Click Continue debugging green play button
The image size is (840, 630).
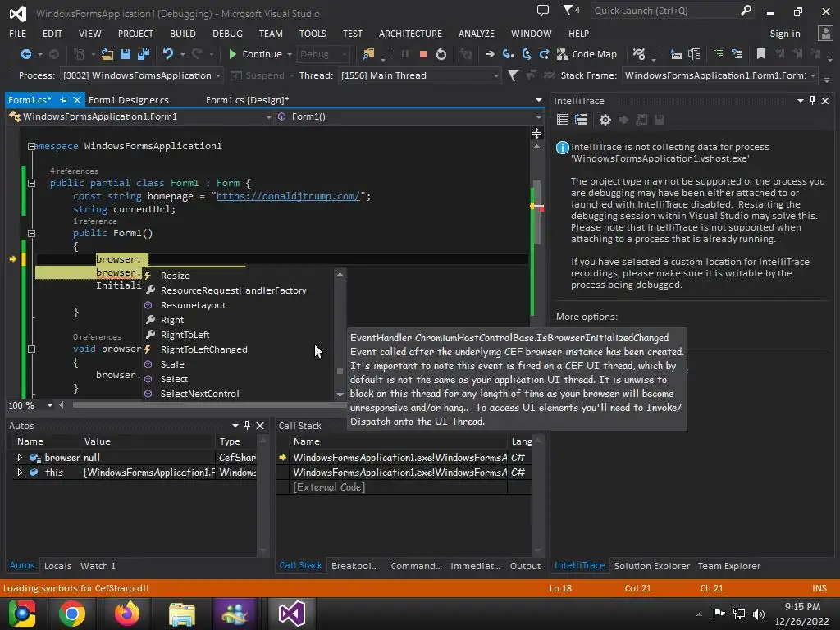click(x=232, y=54)
